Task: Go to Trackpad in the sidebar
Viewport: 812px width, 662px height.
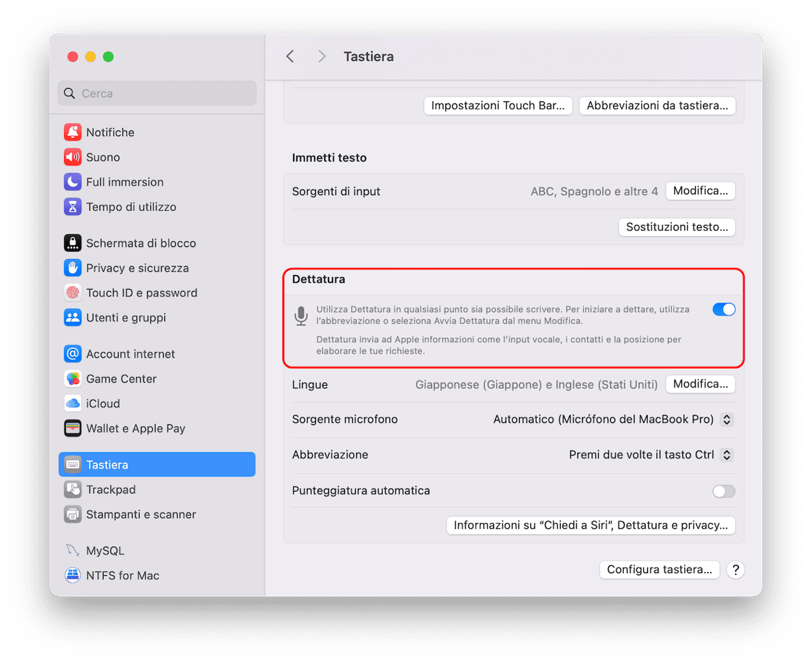Action: (x=111, y=490)
